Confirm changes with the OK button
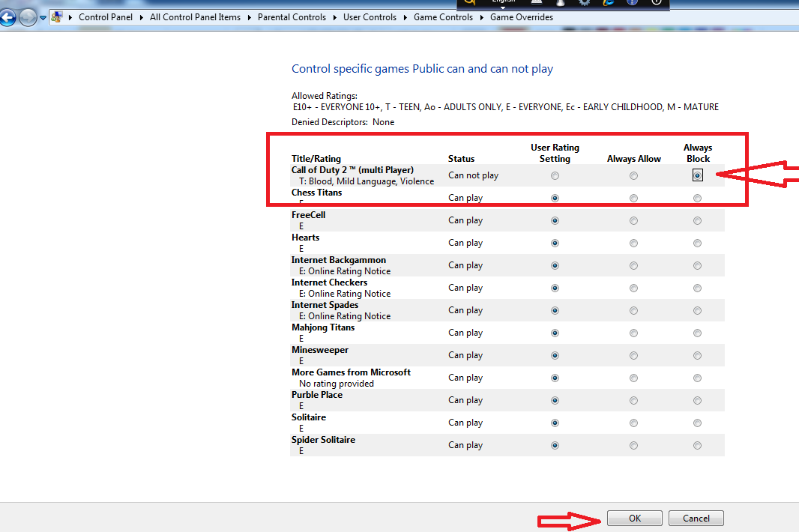Image resolution: width=799 pixels, height=532 pixels. click(x=634, y=519)
